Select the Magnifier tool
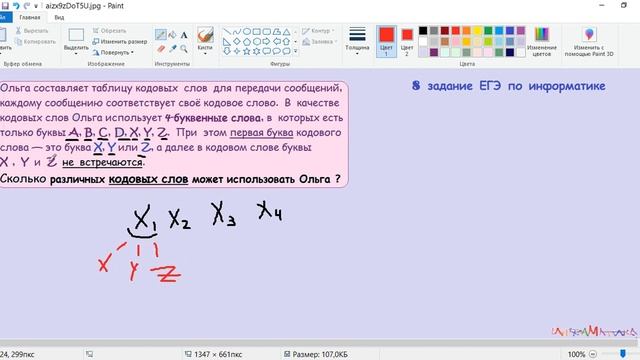Image resolution: width=640 pixels, height=360 pixels. pos(184,49)
